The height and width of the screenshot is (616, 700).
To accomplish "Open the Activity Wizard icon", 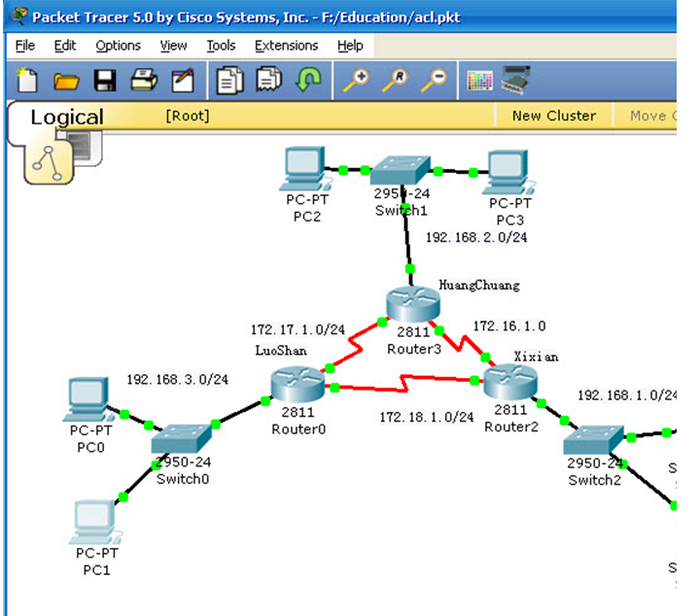I will pos(183,81).
